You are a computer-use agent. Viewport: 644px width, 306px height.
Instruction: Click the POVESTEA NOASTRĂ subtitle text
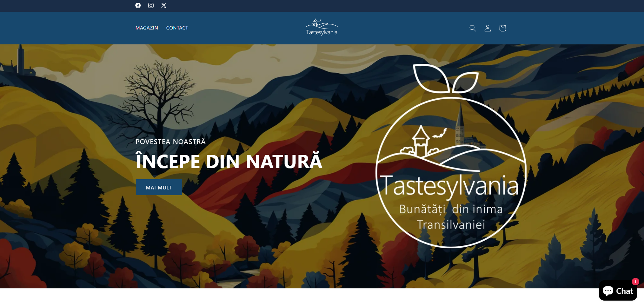pos(171,142)
